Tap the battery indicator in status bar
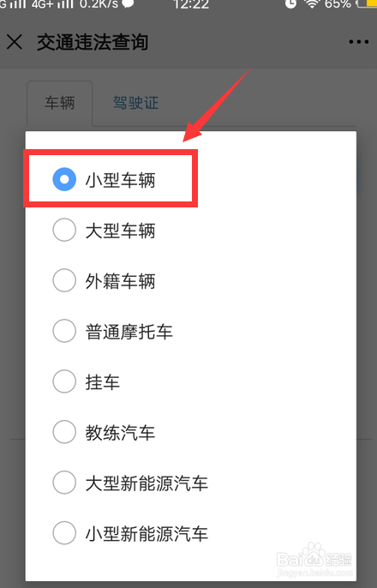 pos(367,3)
